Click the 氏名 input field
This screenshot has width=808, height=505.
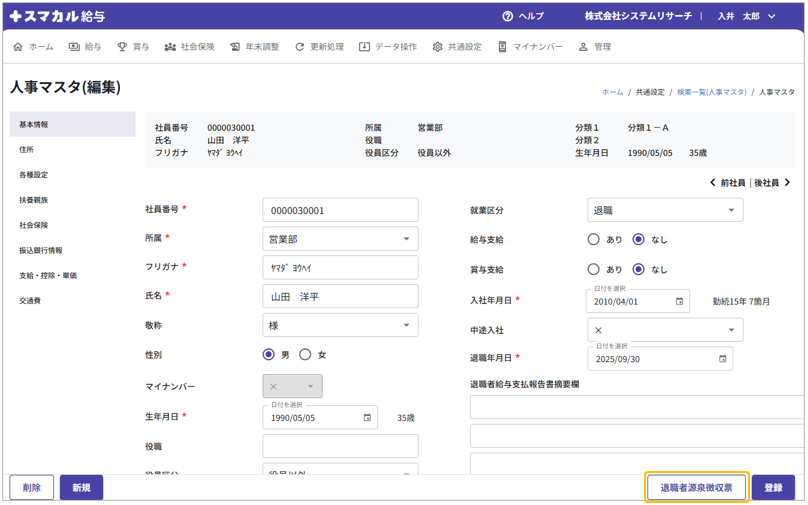pyautogui.click(x=340, y=297)
